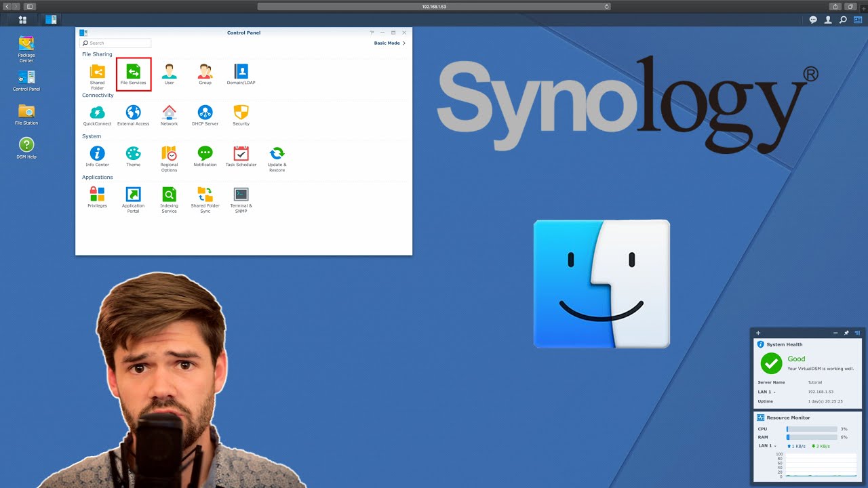The height and width of the screenshot is (488, 868).
Task: Click the System Health widget title
Action: 784,344
